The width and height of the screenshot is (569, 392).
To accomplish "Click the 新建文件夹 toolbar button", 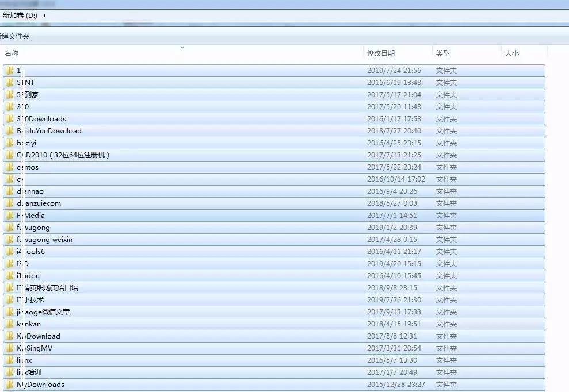I will tap(15, 36).
